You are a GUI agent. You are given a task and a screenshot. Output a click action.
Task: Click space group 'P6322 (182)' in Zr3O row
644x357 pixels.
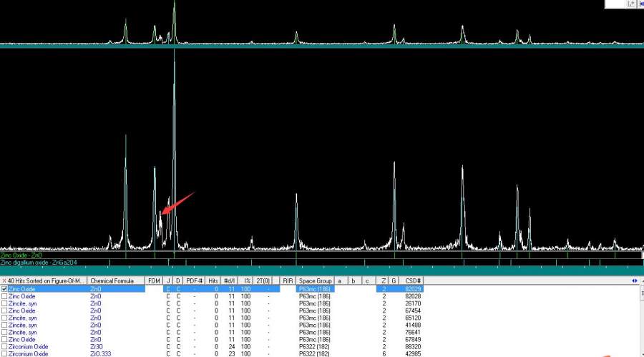pyautogui.click(x=314, y=347)
